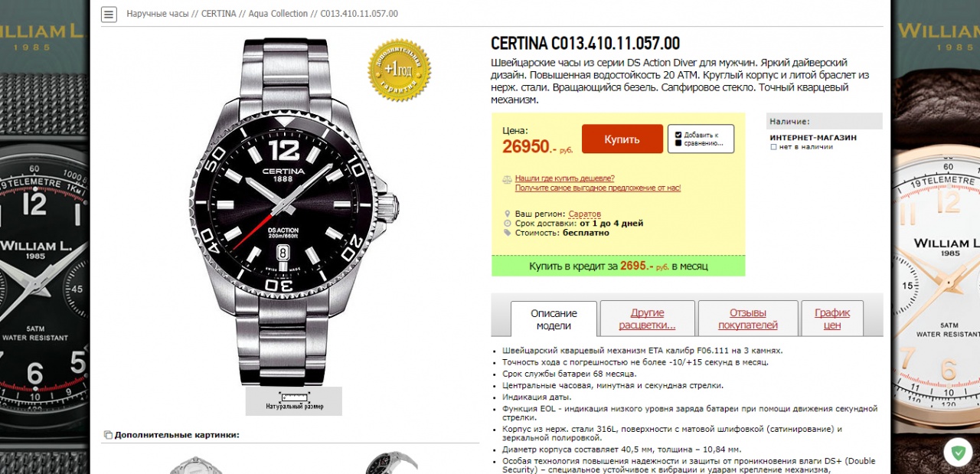This screenshot has height=474, width=980.
Task: Click the red Купить button
Action: pyautogui.click(x=622, y=139)
